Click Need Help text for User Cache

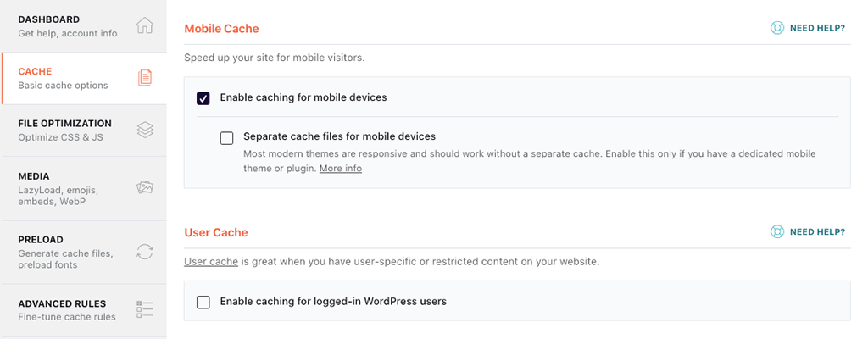[817, 231]
